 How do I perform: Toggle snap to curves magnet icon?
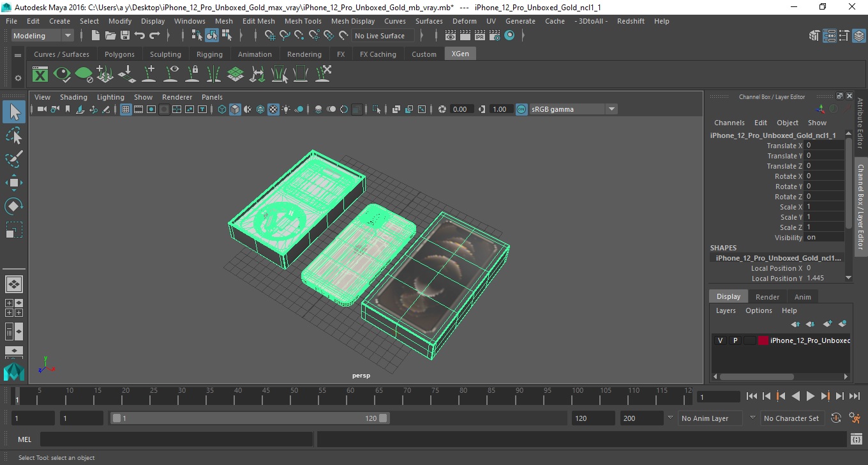click(x=285, y=36)
